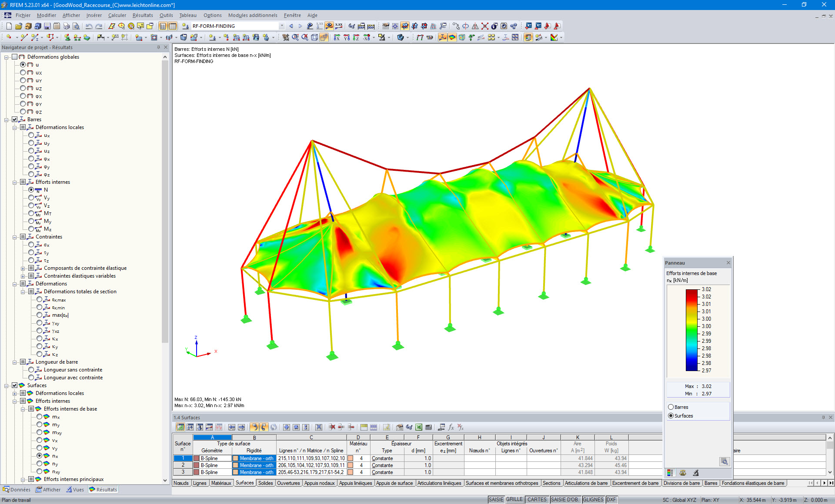Click the Excel export icon in table toolbar
The height and width of the screenshot is (504, 835).
(419, 427)
